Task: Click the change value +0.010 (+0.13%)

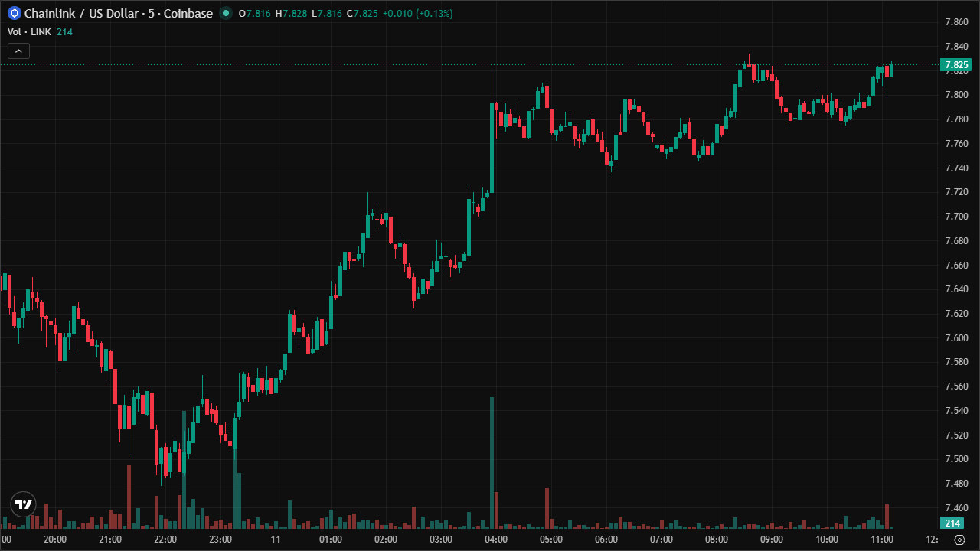Action: tap(418, 14)
